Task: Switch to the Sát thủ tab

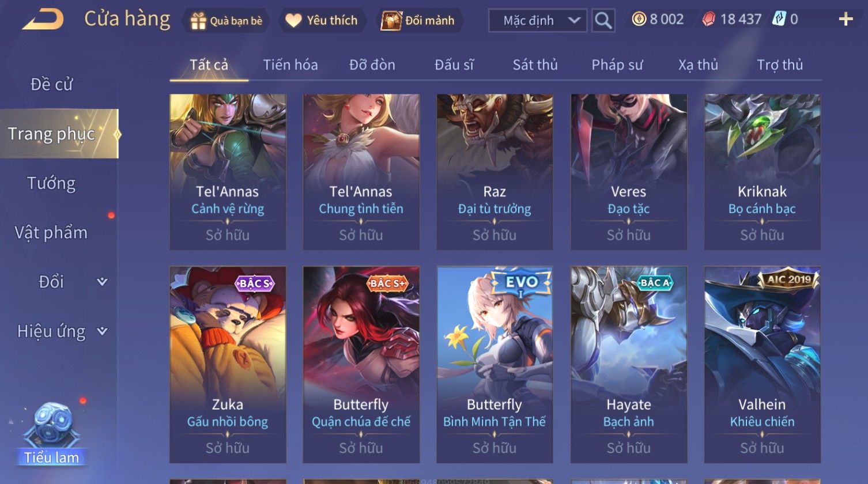Action: point(535,65)
